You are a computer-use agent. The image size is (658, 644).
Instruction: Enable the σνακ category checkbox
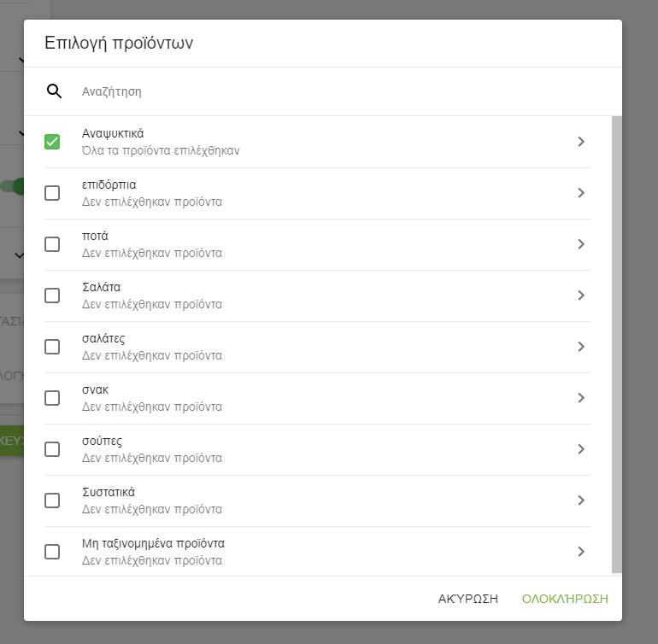point(52,398)
